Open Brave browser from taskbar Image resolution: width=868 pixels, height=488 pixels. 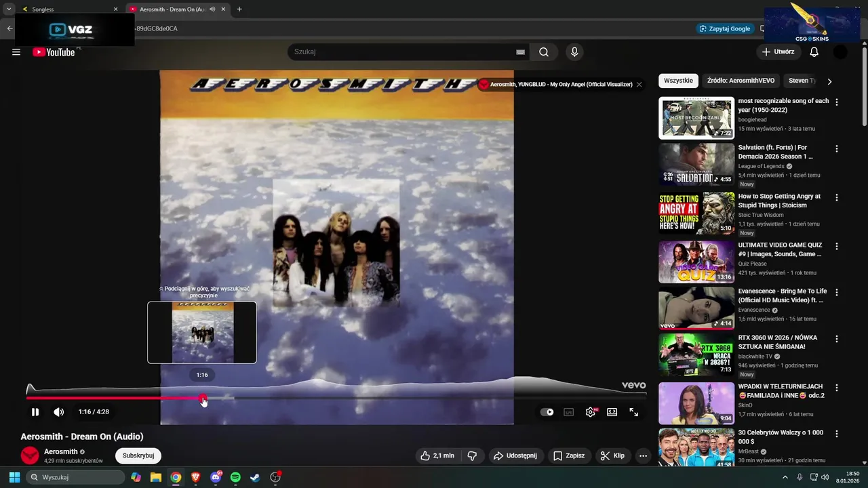tap(195, 477)
